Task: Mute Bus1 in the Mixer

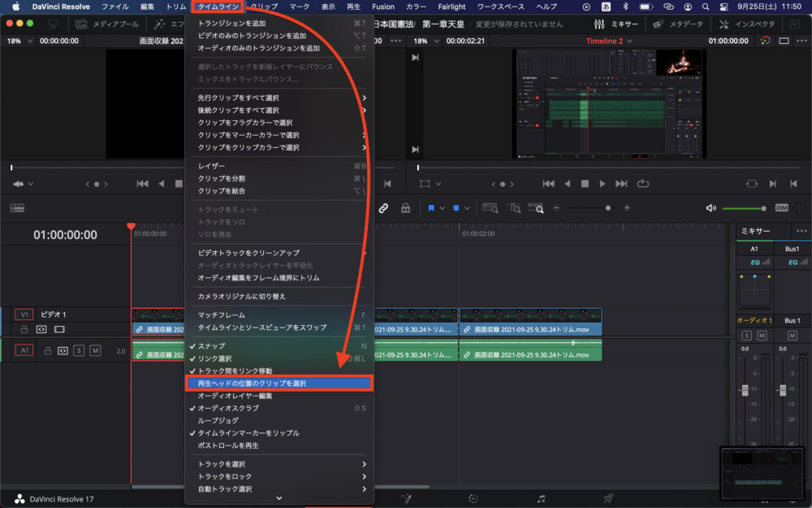Action: point(793,336)
